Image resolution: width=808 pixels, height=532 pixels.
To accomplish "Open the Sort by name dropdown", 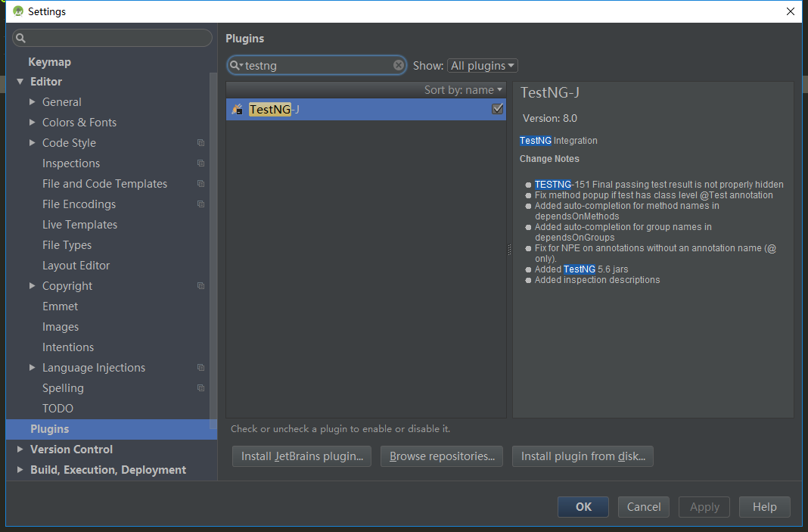I will (x=463, y=90).
